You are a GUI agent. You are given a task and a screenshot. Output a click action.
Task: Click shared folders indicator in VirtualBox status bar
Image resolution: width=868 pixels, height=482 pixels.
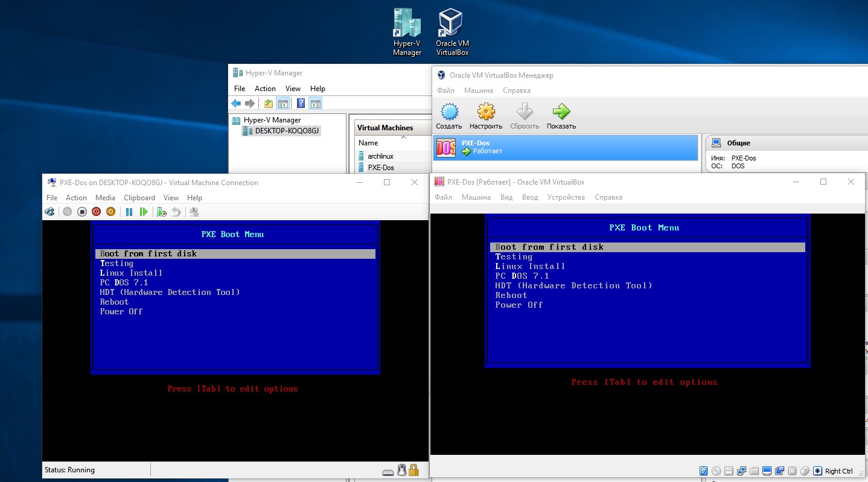[x=754, y=471]
